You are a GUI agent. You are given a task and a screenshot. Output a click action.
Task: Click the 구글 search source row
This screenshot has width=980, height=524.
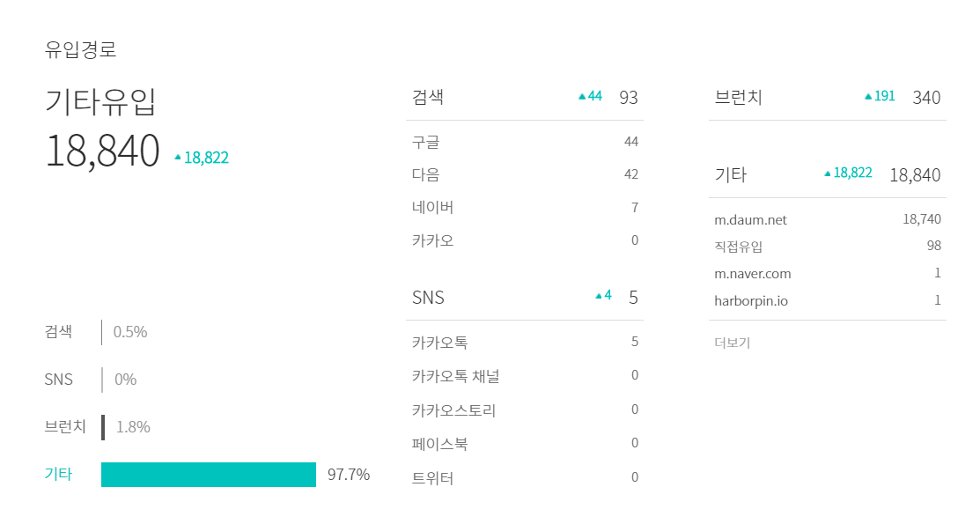point(525,142)
